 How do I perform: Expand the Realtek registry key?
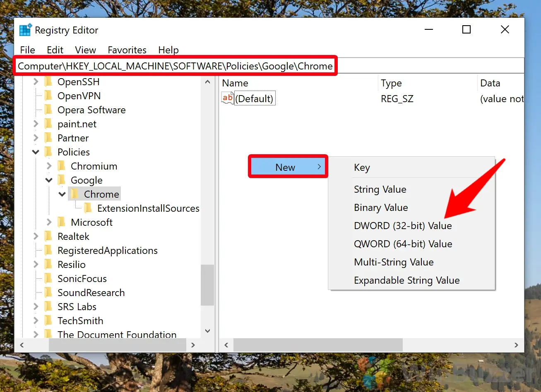(x=36, y=236)
